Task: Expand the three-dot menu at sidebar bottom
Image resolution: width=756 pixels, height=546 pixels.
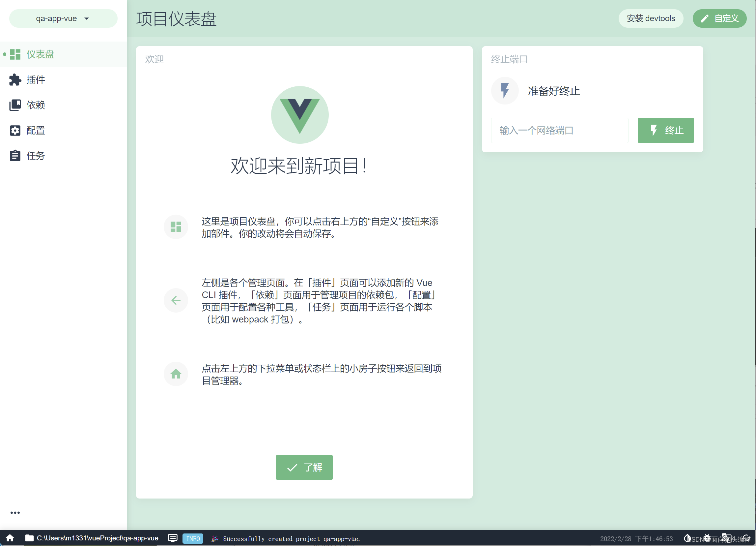Action: [x=15, y=513]
